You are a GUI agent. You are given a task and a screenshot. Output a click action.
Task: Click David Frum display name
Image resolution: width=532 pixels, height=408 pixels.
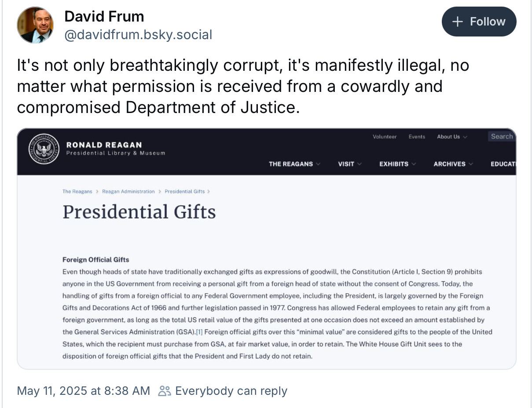coord(104,17)
